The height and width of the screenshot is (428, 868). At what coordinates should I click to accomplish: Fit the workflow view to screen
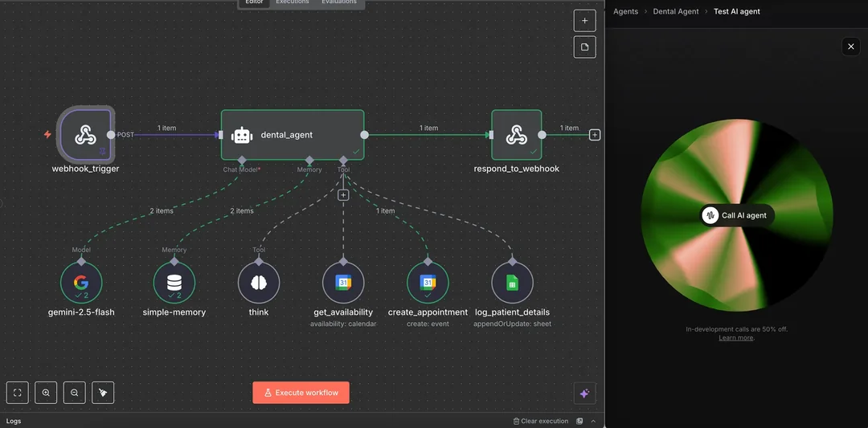[18, 393]
